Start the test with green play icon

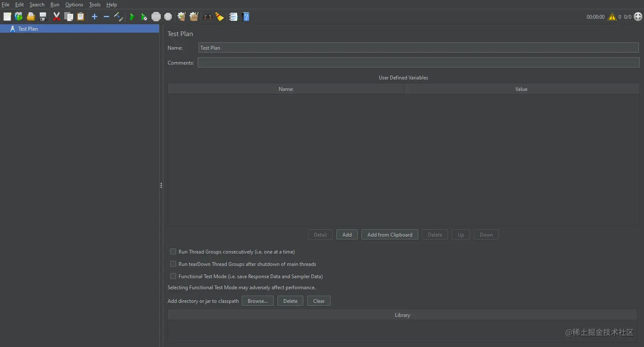click(x=132, y=17)
